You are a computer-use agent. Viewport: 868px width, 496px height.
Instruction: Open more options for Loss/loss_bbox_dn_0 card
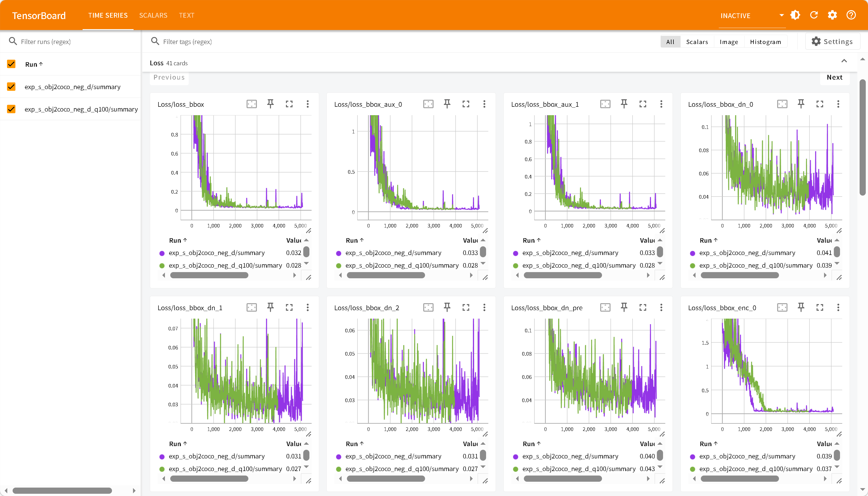838,104
